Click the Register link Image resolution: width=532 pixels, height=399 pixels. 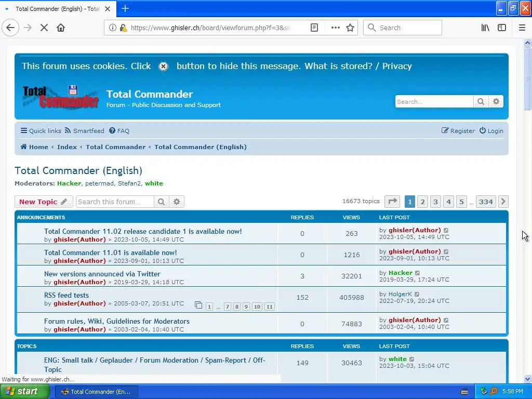pos(458,131)
